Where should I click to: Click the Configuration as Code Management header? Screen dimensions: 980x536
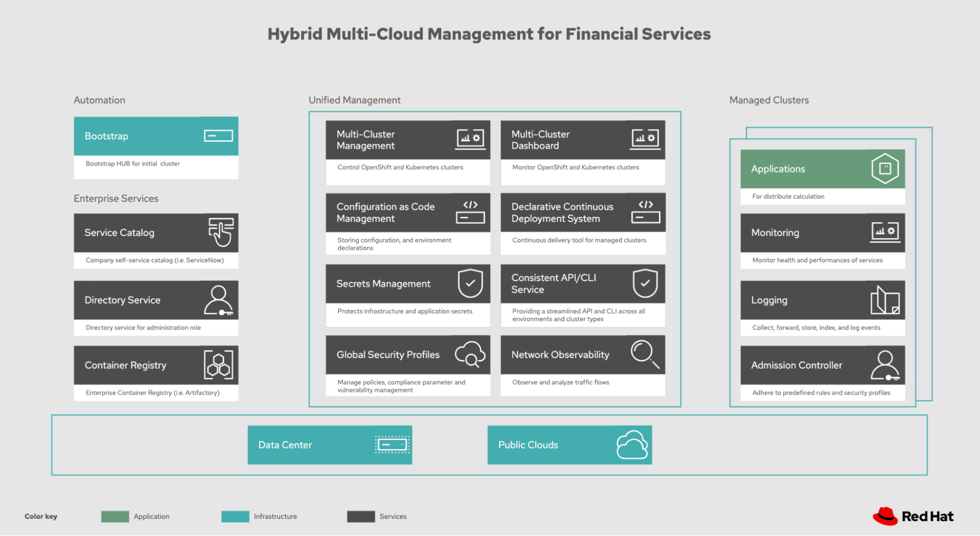point(408,213)
